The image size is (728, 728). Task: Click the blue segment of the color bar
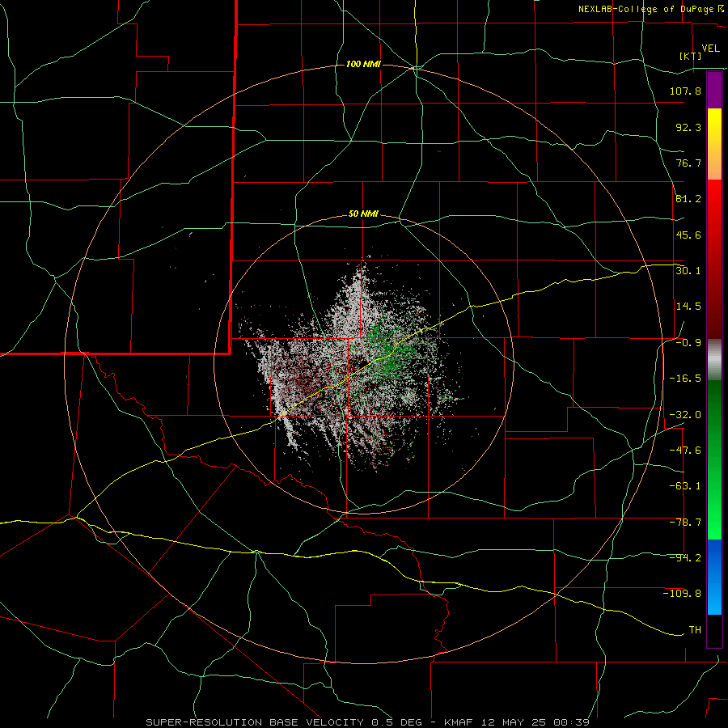pos(714,577)
